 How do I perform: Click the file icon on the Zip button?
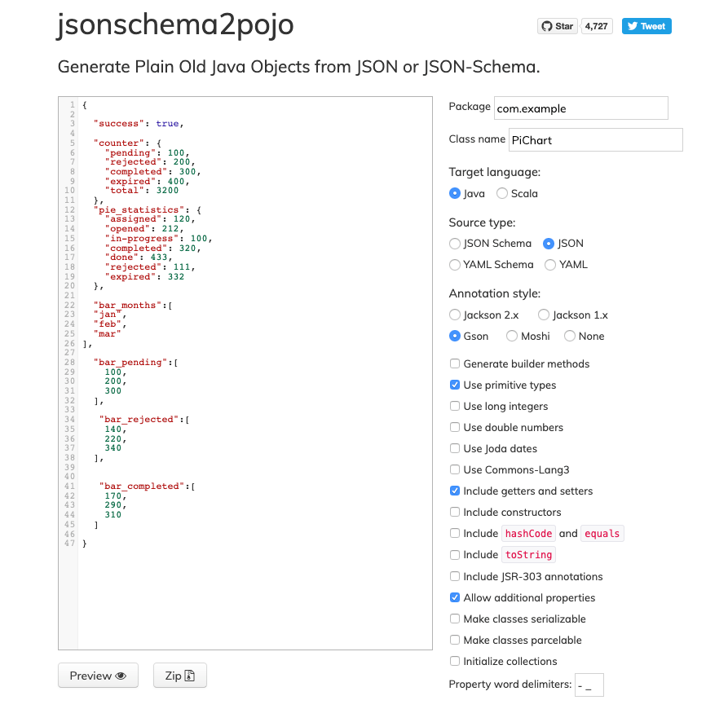(190, 676)
